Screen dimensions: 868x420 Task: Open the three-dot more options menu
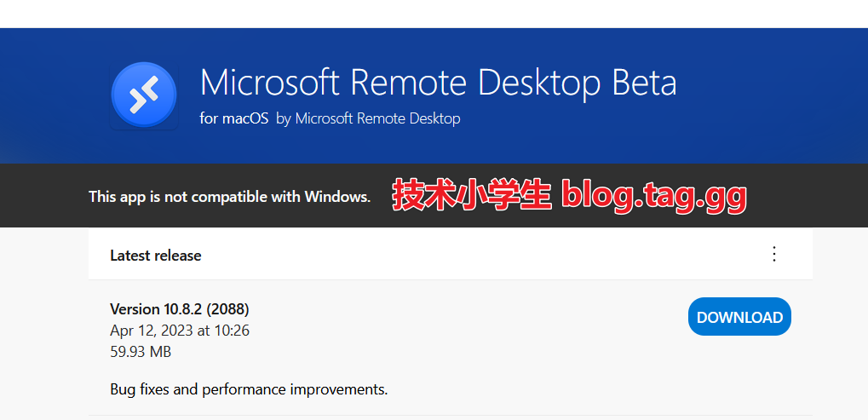tap(773, 254)
